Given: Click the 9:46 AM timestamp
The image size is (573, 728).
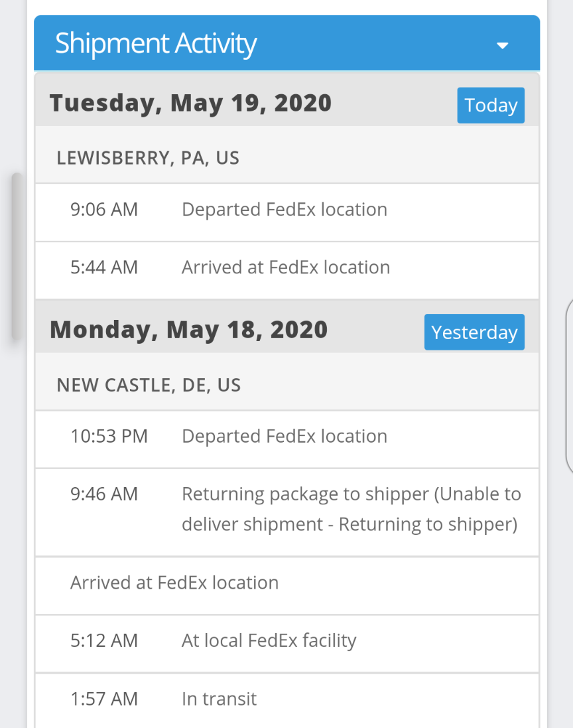Looking at the screenshot, I should point(104,494).
